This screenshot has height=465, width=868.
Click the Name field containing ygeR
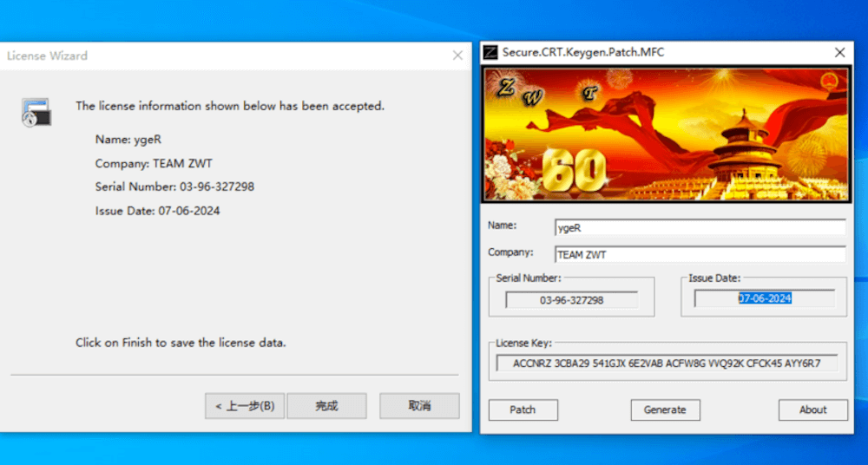point(700,227)
